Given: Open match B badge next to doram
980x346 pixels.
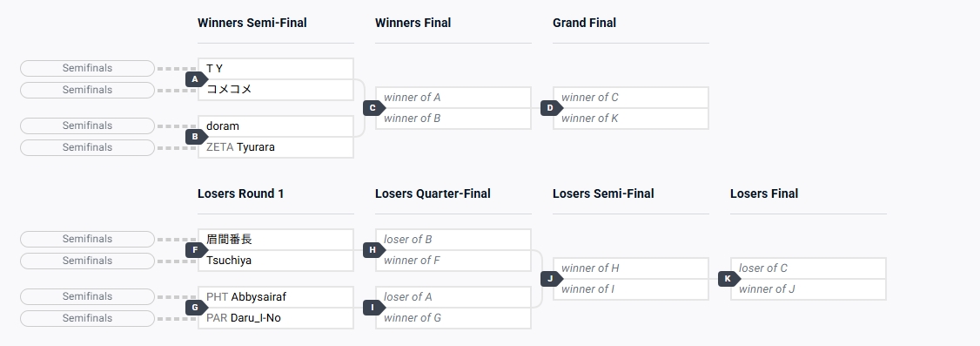Looking at the screenshot, I should pyautogui.click(x=196, y=137).
